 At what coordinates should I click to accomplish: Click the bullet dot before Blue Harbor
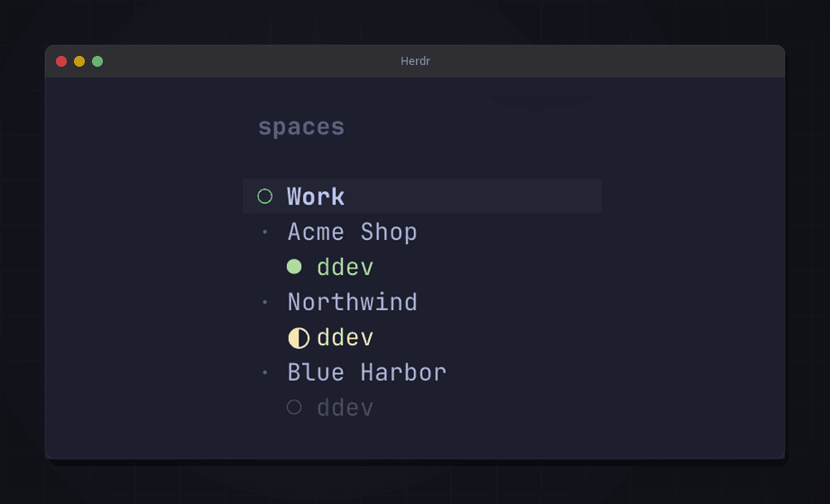[x=264, y=372]
